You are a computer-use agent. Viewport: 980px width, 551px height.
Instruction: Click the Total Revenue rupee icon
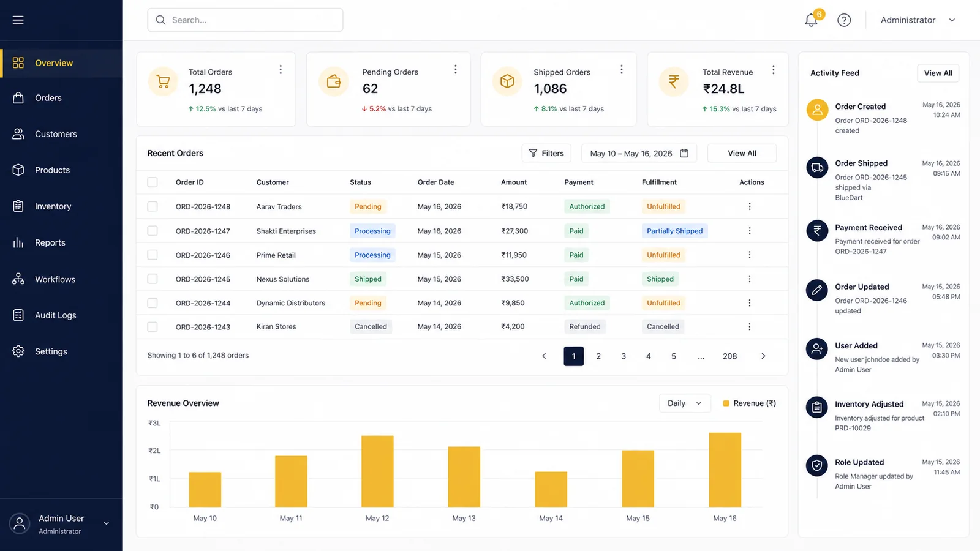click(x=674, y=81)
